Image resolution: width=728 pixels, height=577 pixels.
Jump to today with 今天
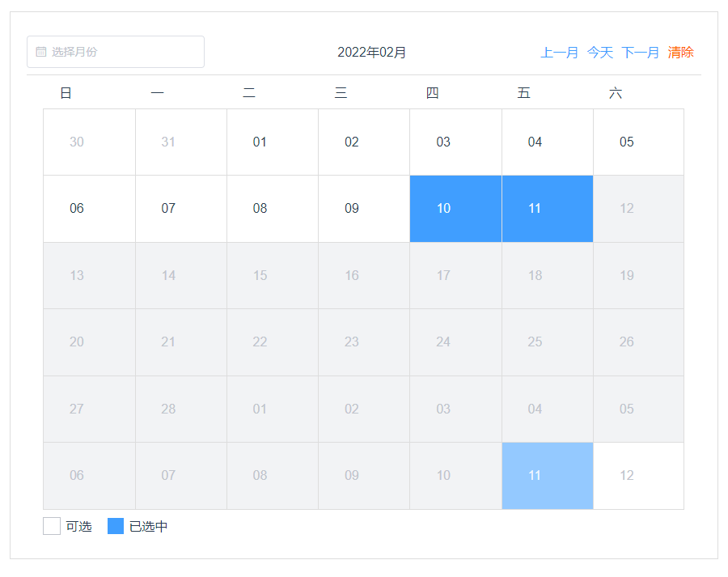pyautogui.click(x=600, y=52)
